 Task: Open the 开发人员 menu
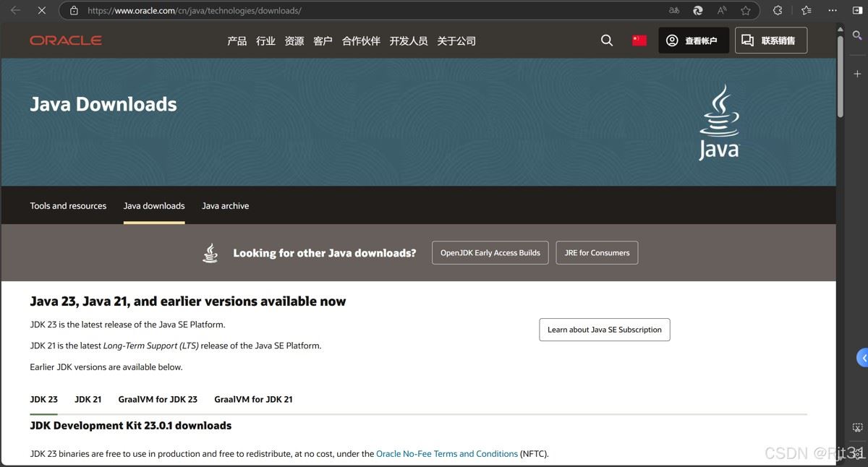click(409, 41)
